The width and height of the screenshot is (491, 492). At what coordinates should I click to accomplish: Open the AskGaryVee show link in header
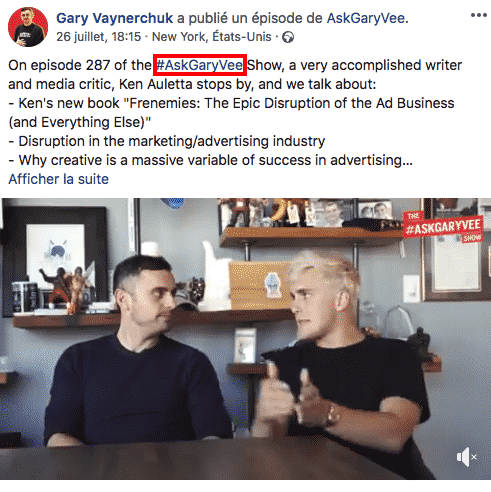pos(366,18)
